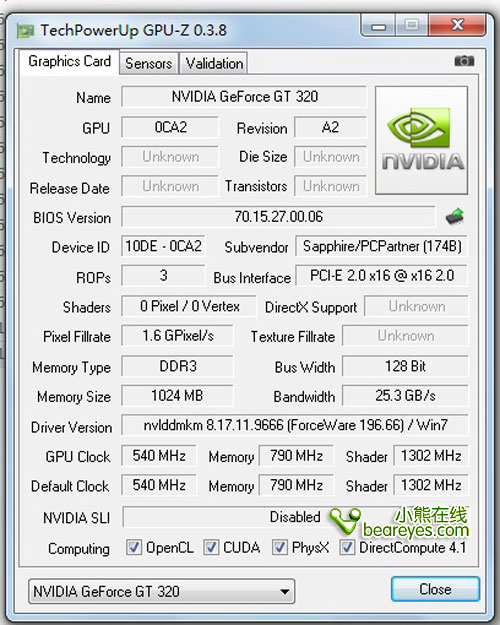Switch to the Sensors tab
Viewport: 500px width, 625px height.
coord(149,63)
